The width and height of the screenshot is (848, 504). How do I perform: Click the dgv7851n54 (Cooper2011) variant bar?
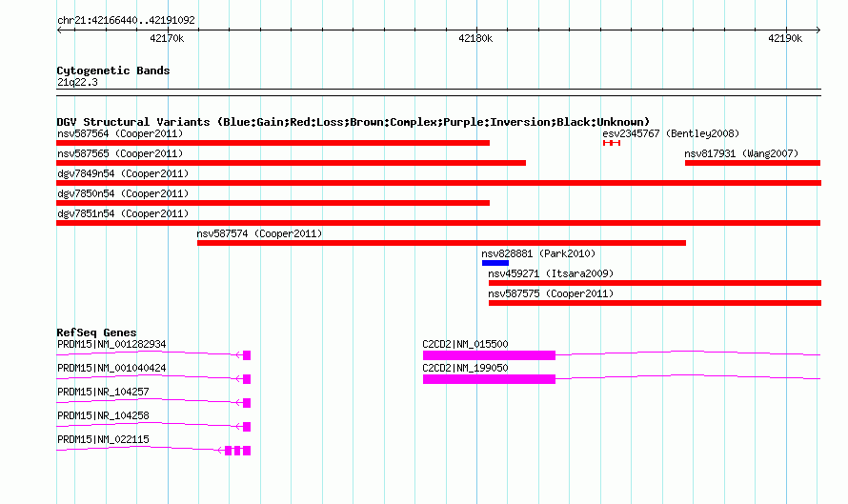[438, 223]
